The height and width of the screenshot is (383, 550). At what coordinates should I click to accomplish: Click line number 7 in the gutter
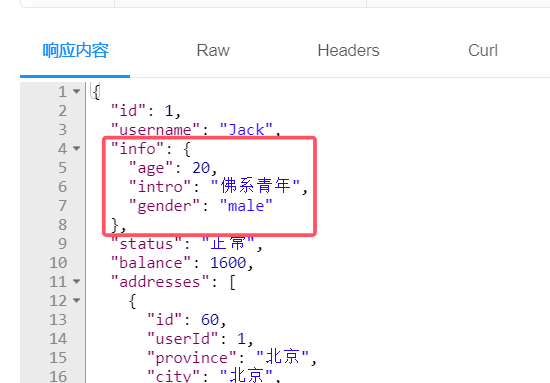pos(62,206)
